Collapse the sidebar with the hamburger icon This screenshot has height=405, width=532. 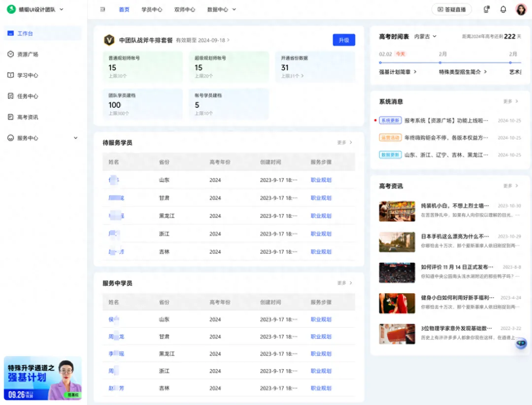click(102, 9)
